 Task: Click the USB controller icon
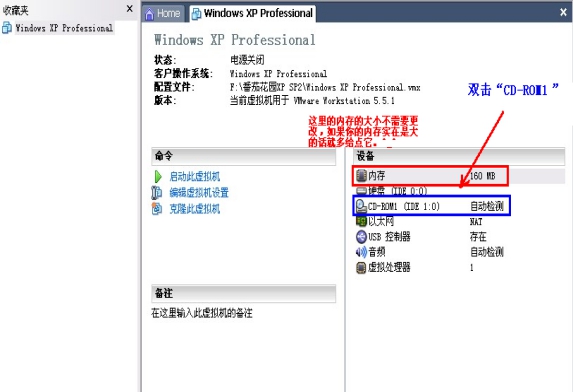[x=361, y=237]
